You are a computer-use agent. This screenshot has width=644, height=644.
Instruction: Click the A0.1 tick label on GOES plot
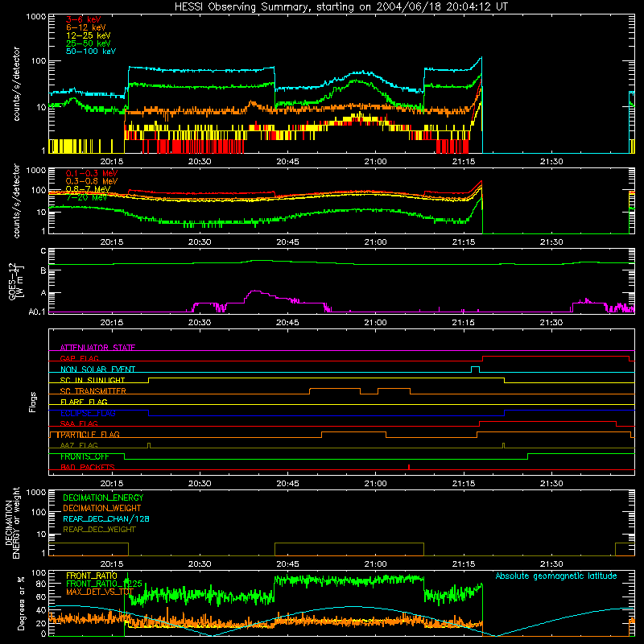click(37, 312)
